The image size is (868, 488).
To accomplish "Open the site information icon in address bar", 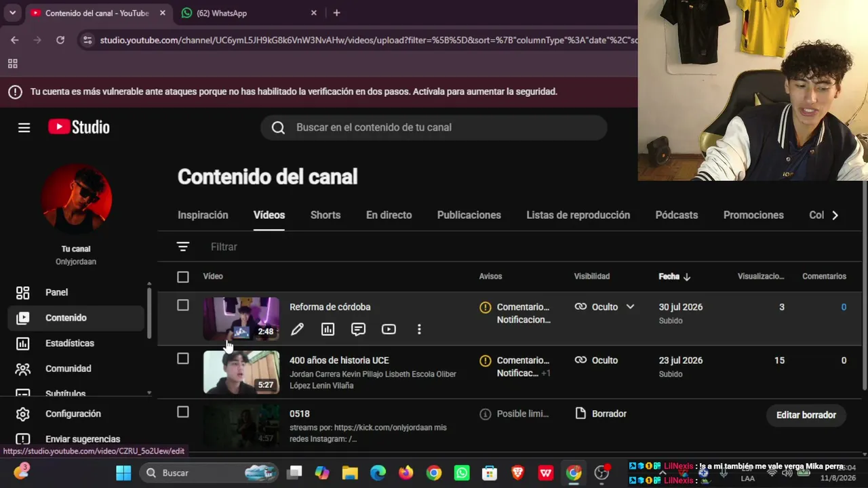I will (x=87, y=40).
